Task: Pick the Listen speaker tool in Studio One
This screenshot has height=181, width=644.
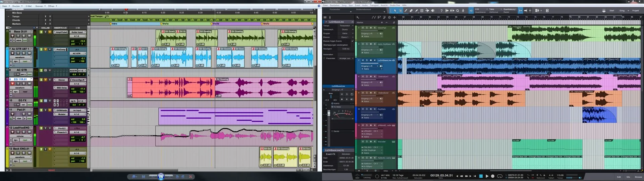Action: 432,11
